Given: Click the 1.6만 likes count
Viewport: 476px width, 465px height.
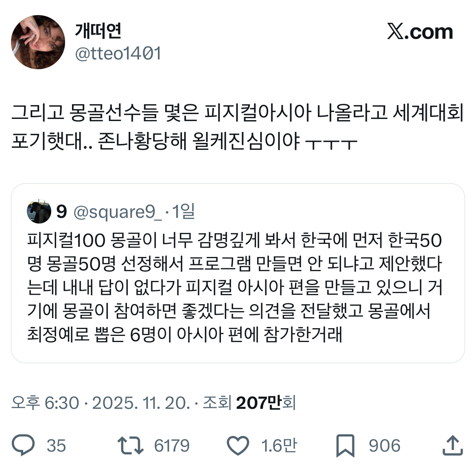Looking at the screenshot, I should pos(279,445).
